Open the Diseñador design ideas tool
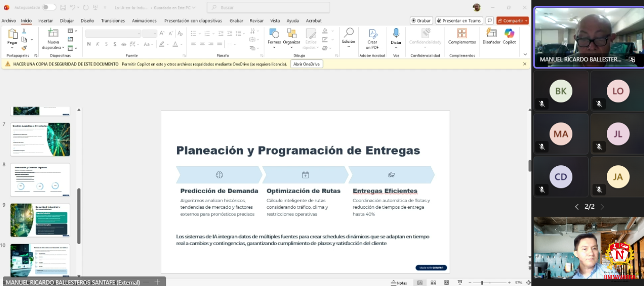644x286 pixels. (491, 34)
